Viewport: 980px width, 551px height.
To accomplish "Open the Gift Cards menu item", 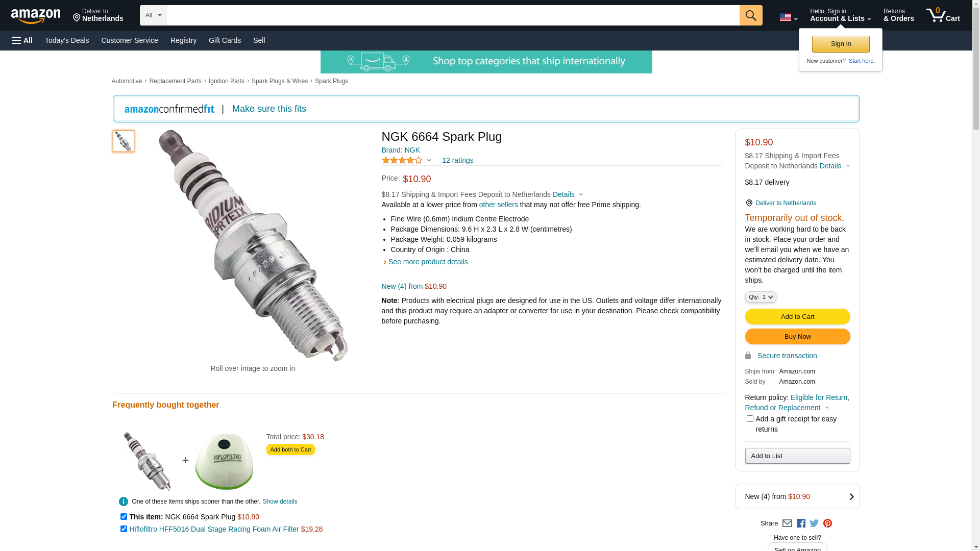I will click(225, 40).
